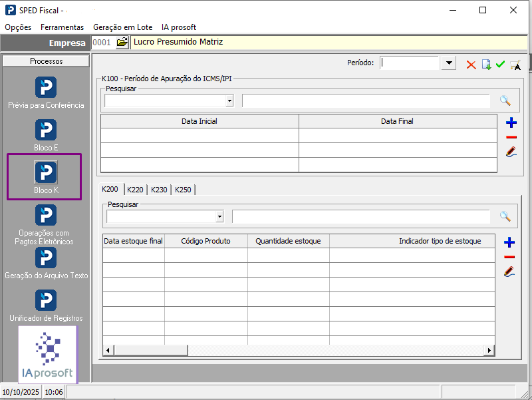Open the K100 Pesquisar field dropdown
Image resolution: width=532 pixels, height=400 pixels.
pos(229,101)
